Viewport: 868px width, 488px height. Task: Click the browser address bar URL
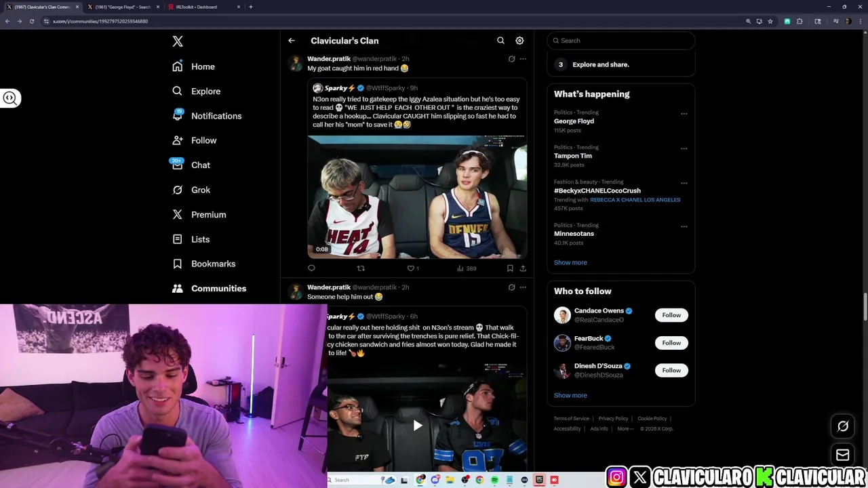[x=100, y=21]
